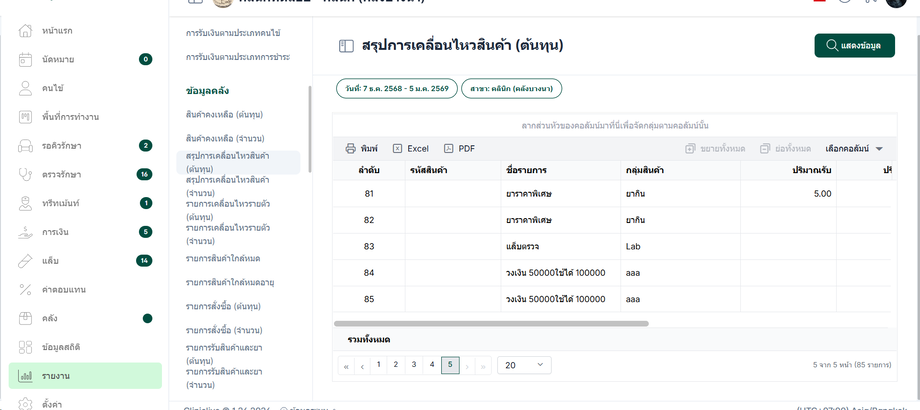Click the table horizontal scrollbar
The width and height of the screenshot is (920, 410).
click(491, 323)
